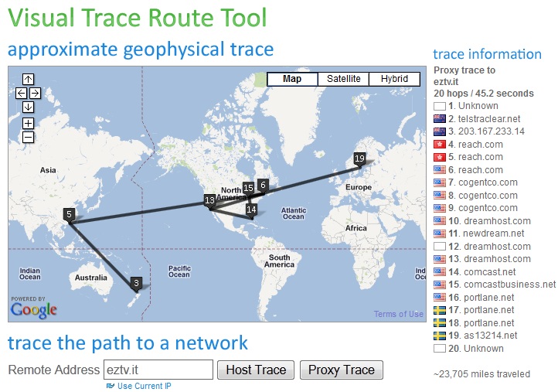Select map marker 3 near New Zealand
The image size is (558, 392).
pos(136,283)
